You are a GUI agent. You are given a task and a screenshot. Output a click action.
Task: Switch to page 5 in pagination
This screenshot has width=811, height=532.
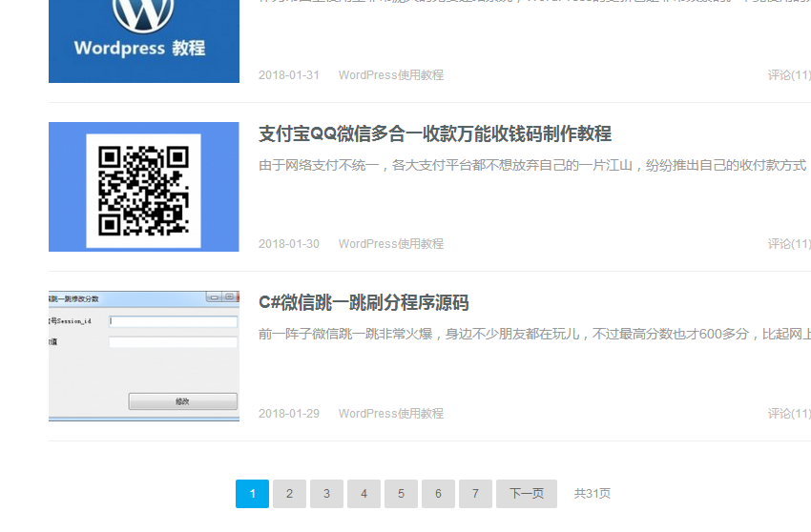tap(401, 494)
